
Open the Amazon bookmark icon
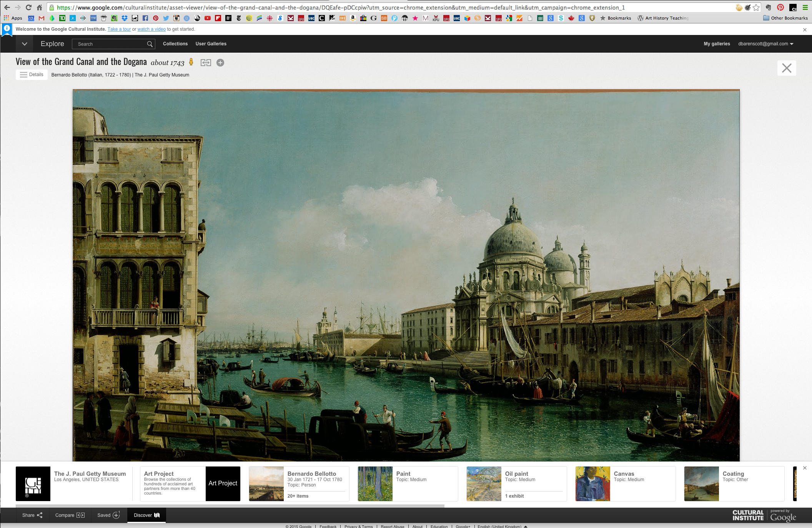pos(353,18)
